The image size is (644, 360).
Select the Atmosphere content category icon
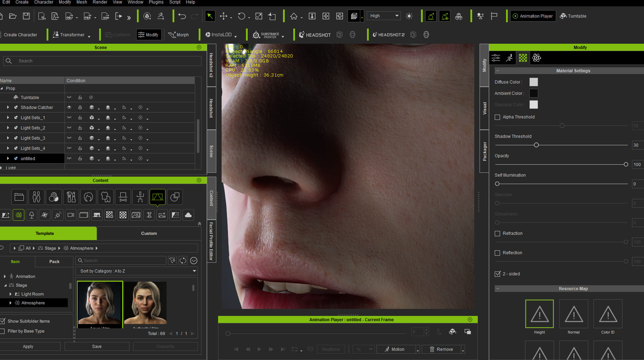(x=19, y=215)
